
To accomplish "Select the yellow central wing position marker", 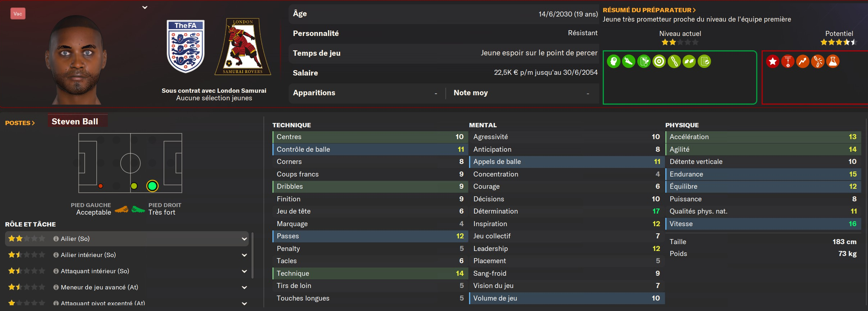I will [134, 186].
